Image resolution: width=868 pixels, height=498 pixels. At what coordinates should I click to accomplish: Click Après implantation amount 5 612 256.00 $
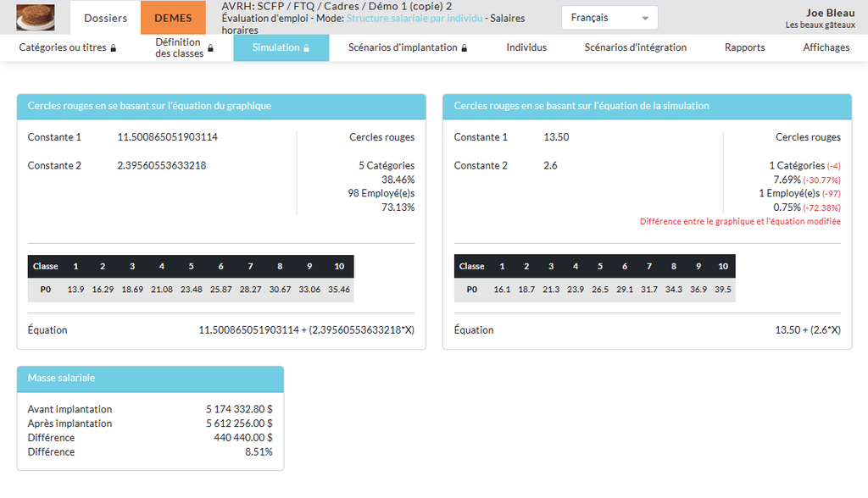click(x=239, y=423)
